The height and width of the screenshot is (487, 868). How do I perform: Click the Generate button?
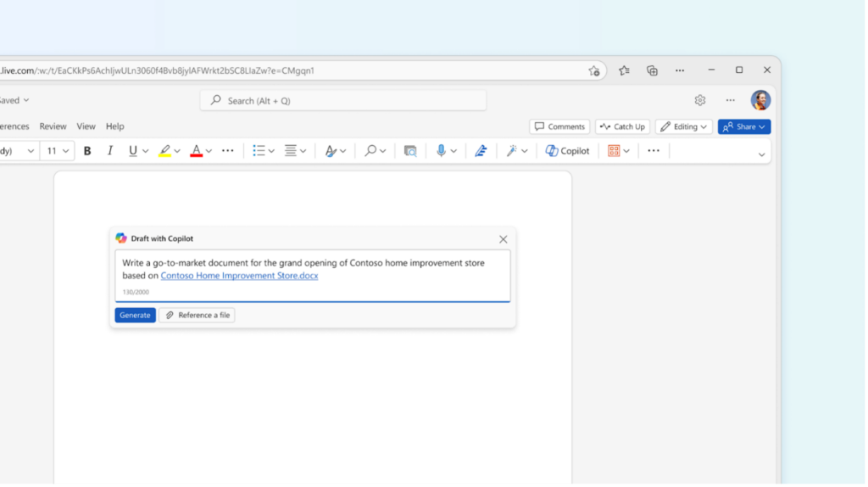click(135, 315)
